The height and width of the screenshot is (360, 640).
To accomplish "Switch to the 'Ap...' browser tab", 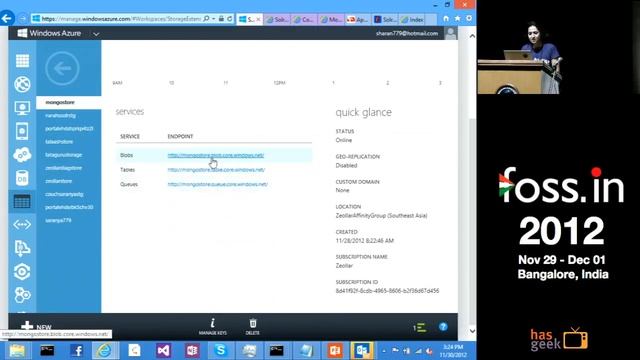I will (x=358, y=19).
